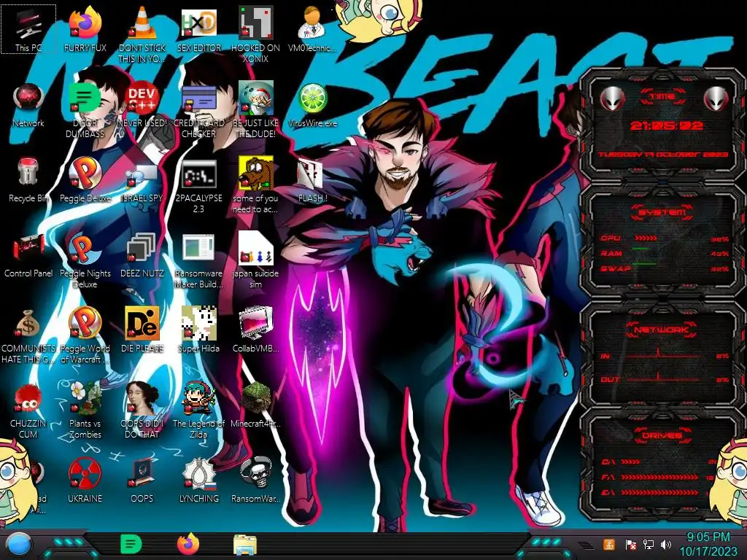The width and height of the screenshot is (747, 560).
Task: Launch Peggle Deluxe shortcut
Action: click(x=85, y=180)
